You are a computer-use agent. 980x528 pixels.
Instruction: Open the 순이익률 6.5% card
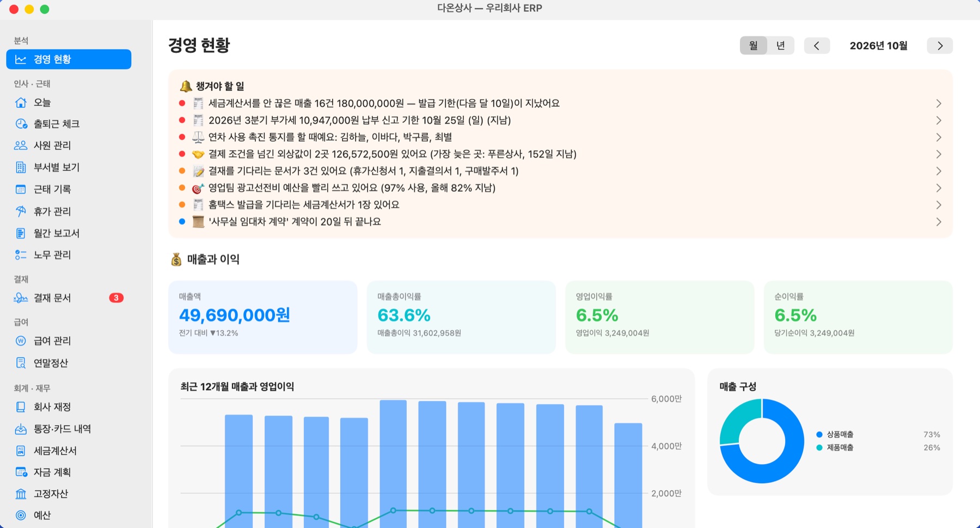(858, 317)
